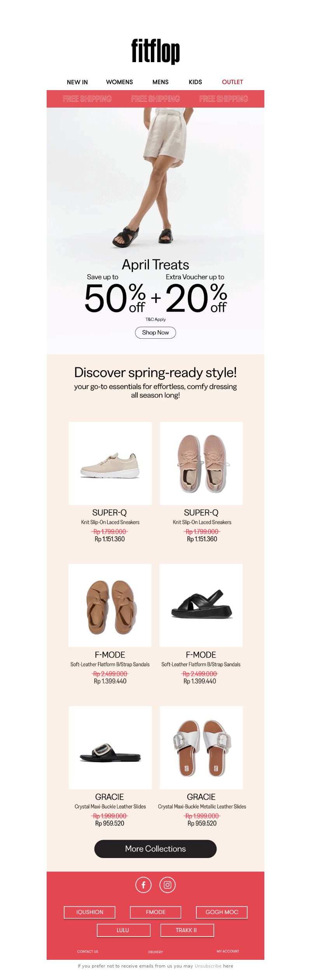Open the black F-MODE sandal image
The width and height of the screenshot is (311, 980).
coord(201,605)
